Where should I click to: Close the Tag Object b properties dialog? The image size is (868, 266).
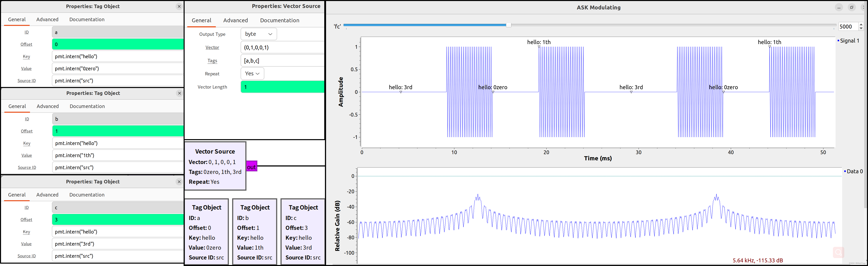(x=179, y=93)
